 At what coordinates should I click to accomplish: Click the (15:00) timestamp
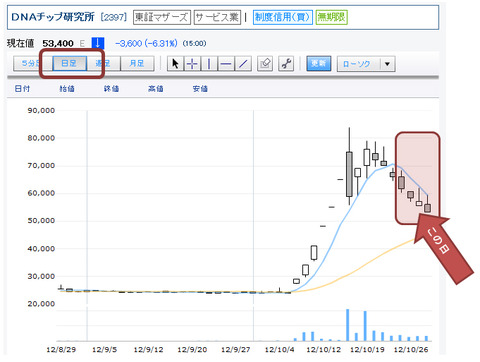tap(194, 44)
